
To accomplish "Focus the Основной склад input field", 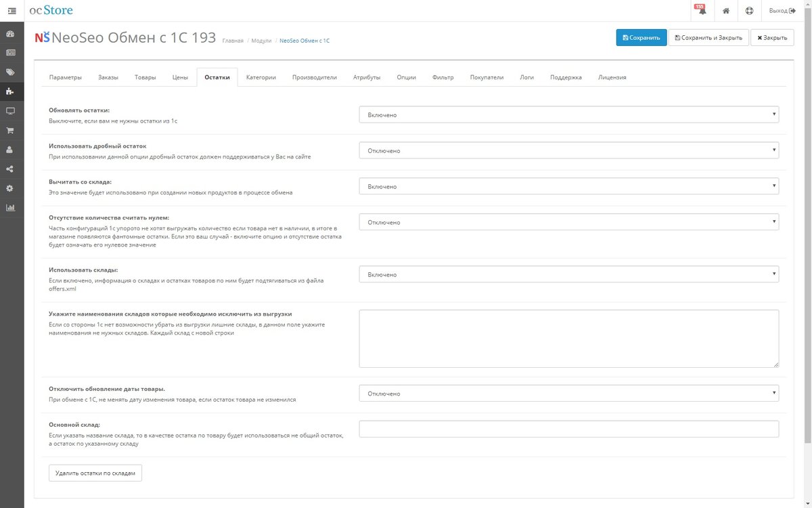I will [569, 429].
